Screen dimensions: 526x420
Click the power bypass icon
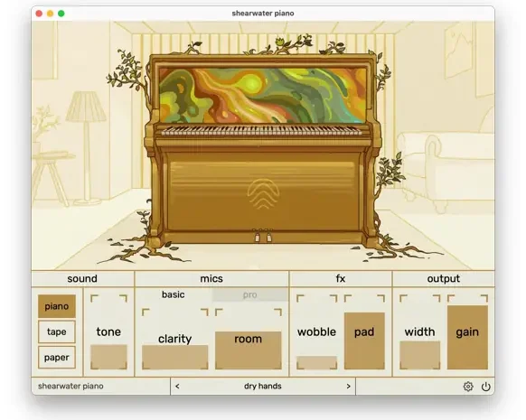pyautogui.click(x=485, y=387)
